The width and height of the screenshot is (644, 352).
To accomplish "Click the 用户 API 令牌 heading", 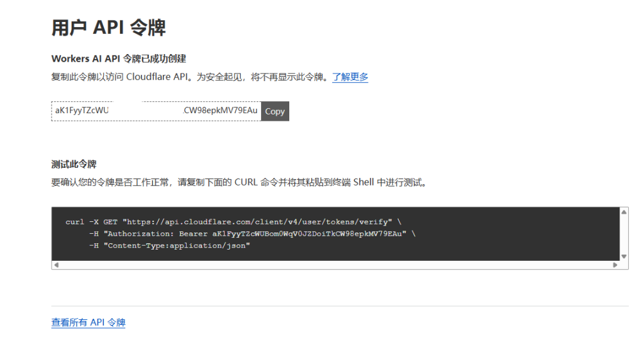I will 108,28.
